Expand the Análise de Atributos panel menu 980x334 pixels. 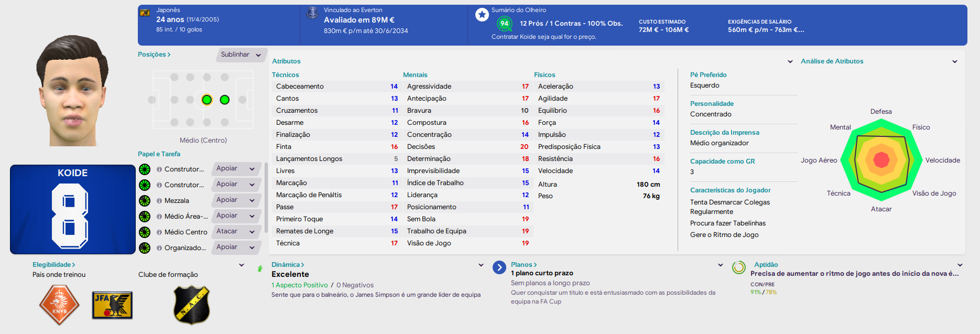tap(955, 61)
